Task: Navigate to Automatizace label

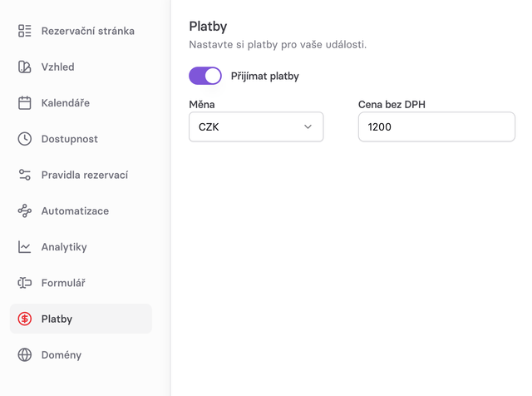Action: [75, 211]
